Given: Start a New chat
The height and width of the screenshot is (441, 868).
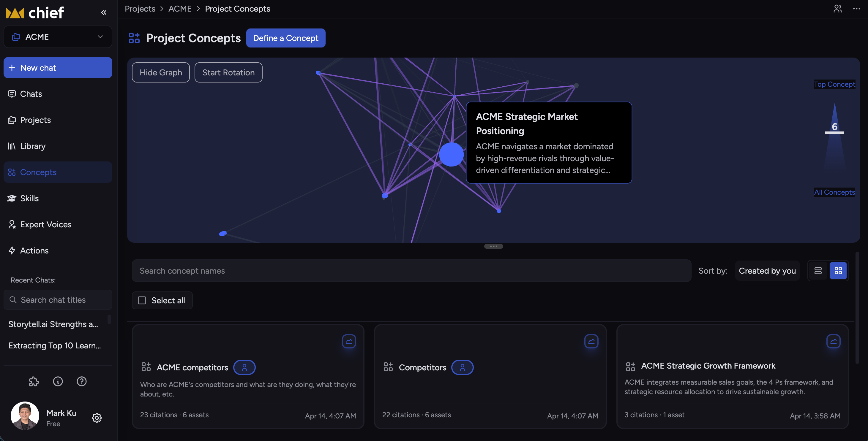Looking at the screenshot, I should (x=58, y=68).
